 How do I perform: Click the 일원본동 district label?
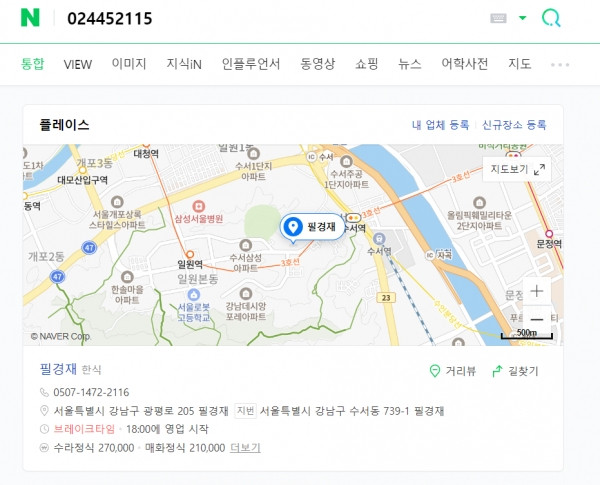click(197, 279)
